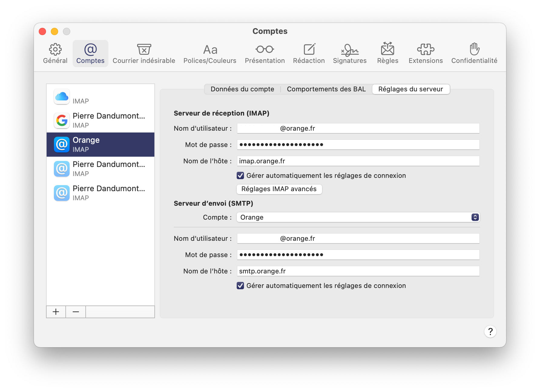The image size is (540, 392).
Task: Select the Comptes toolbar icon
Action: [90, 54]
